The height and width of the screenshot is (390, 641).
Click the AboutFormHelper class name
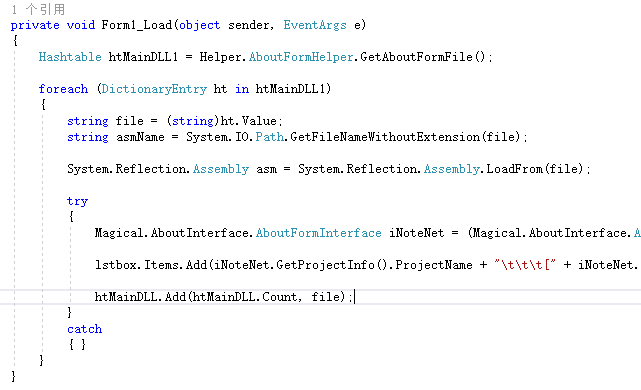click(x=301, y=57)
